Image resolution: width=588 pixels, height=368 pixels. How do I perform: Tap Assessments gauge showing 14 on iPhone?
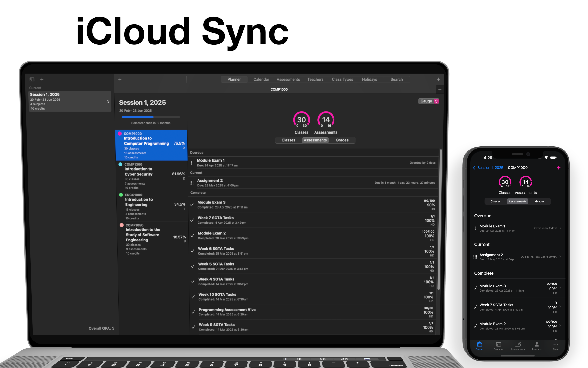pos(526,182)
